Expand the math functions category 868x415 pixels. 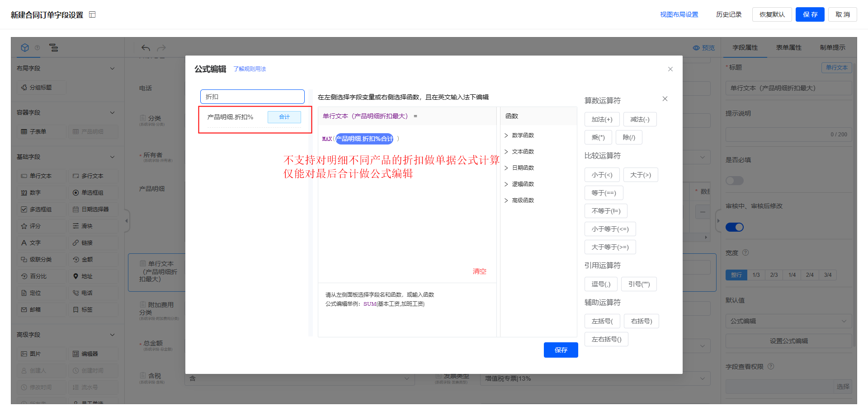[523, 135]
